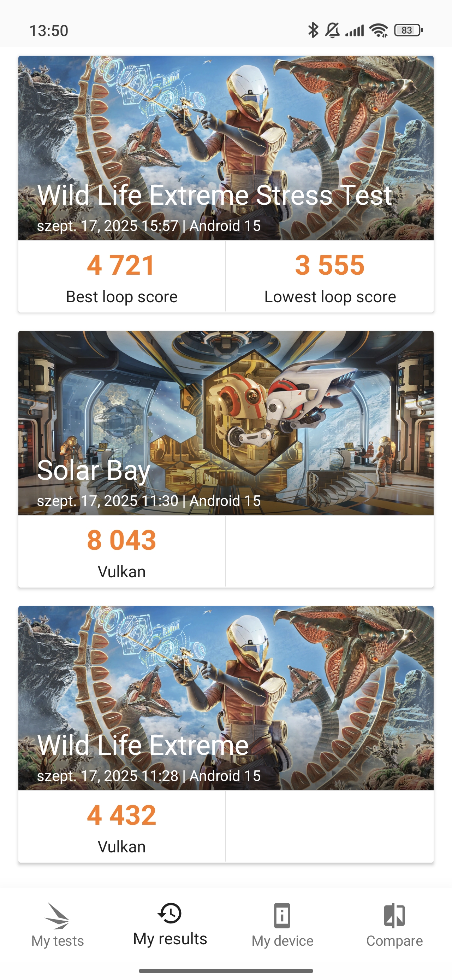Tap the Compare icon
Image resolution: width=452 pixels, height=980 pixels.
pos(394,916)
